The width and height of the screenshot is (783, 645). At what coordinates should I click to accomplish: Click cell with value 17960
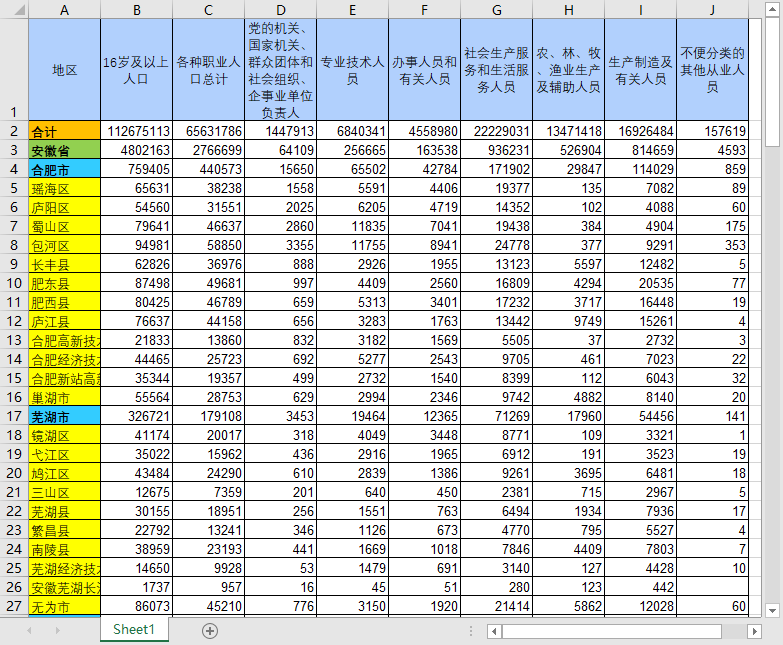[568, 416]
